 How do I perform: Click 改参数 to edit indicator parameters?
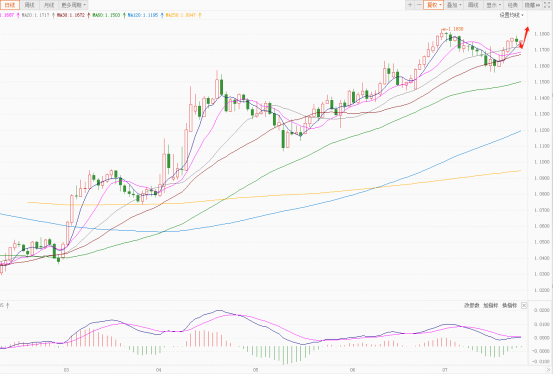tap(471, 305)
